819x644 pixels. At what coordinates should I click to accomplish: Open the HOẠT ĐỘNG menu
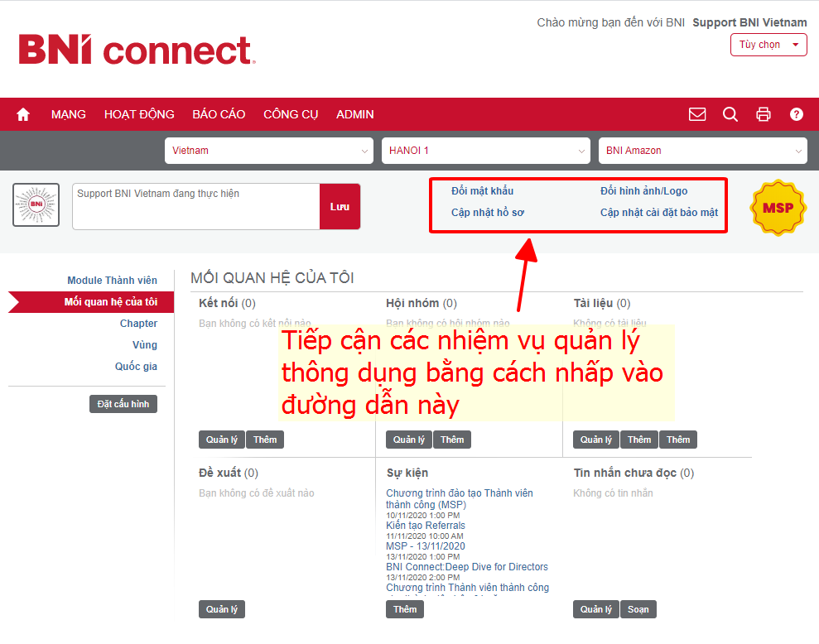(139, 114)
